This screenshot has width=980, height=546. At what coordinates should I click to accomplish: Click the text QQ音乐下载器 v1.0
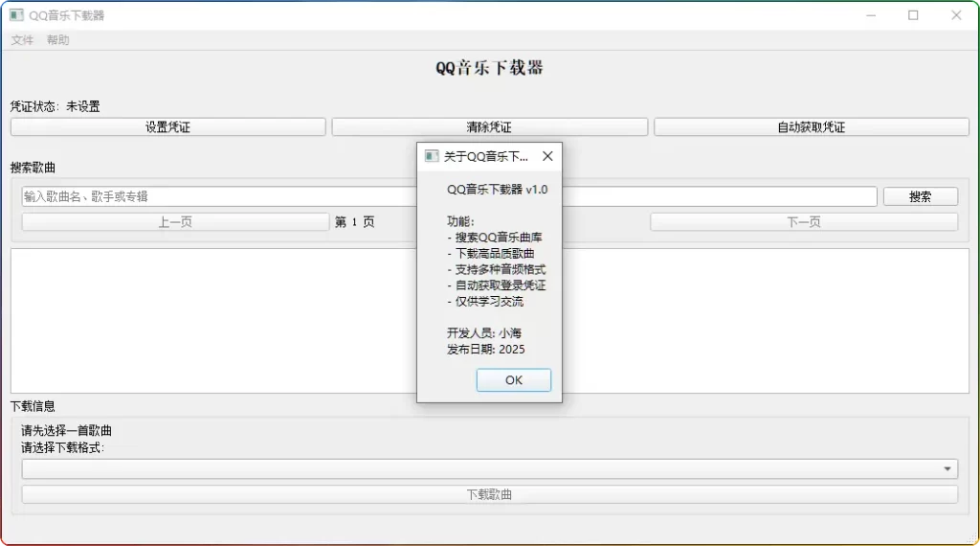click(497, 190)
